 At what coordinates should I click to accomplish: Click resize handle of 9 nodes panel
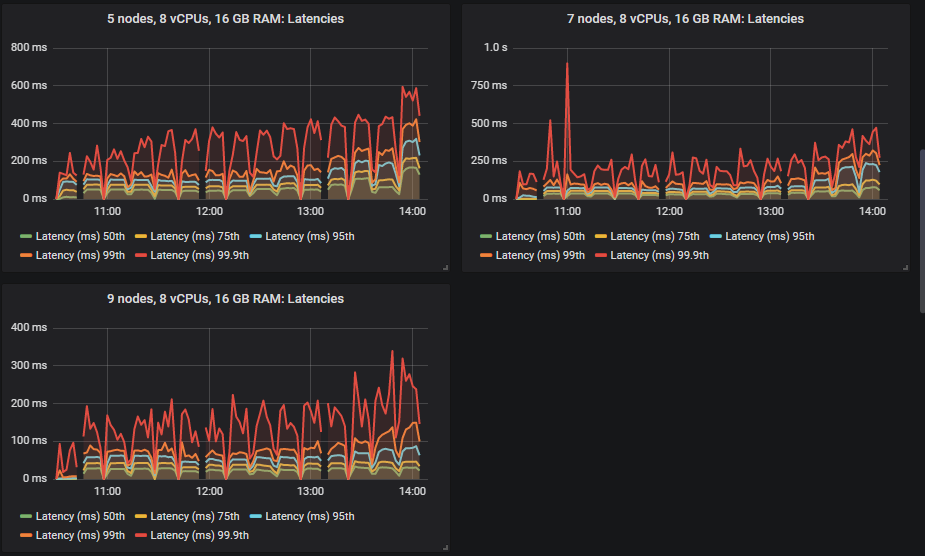pos(445,547)
